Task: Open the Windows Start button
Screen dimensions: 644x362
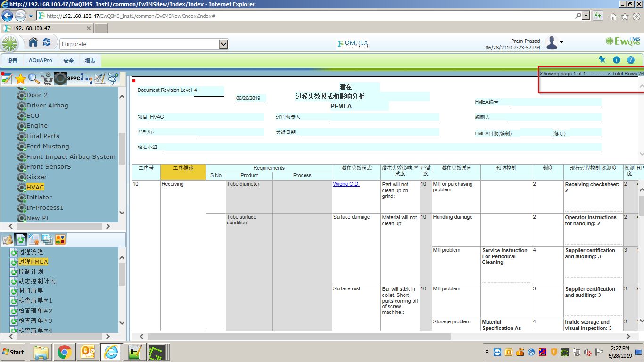Action: coord(13,352)
